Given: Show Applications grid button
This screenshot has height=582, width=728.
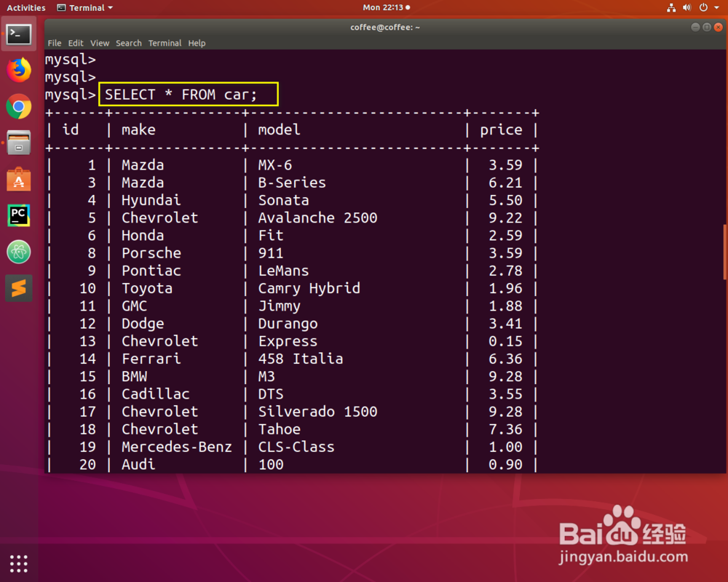Looking at the screenshot, I should point(19,563).
